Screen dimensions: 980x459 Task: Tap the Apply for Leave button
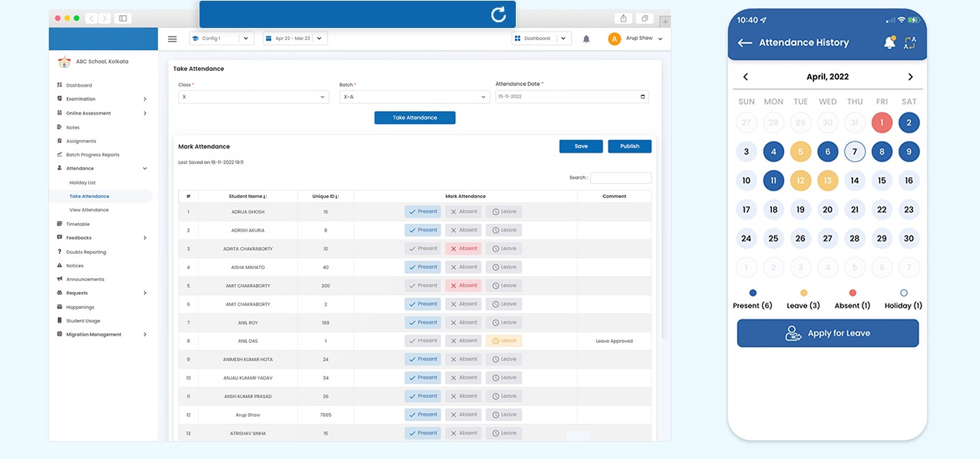pyautogui.click(x=828, y=333)
